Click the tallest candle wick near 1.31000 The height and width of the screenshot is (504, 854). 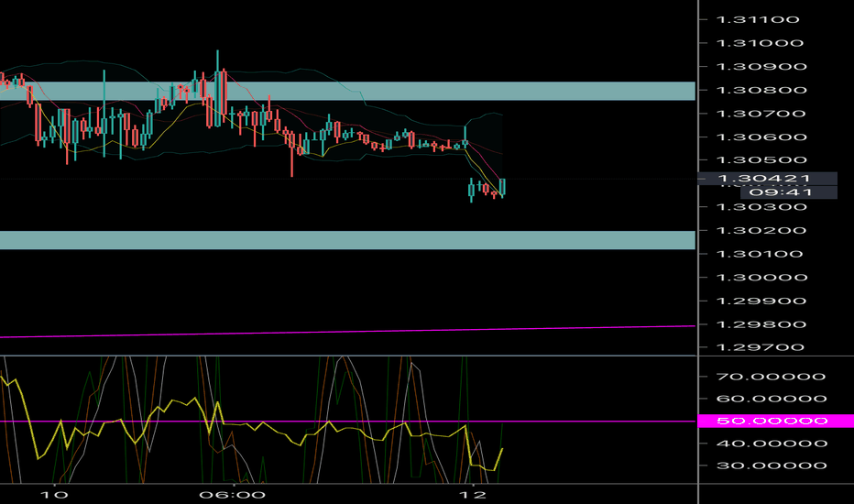pos(217,57)
